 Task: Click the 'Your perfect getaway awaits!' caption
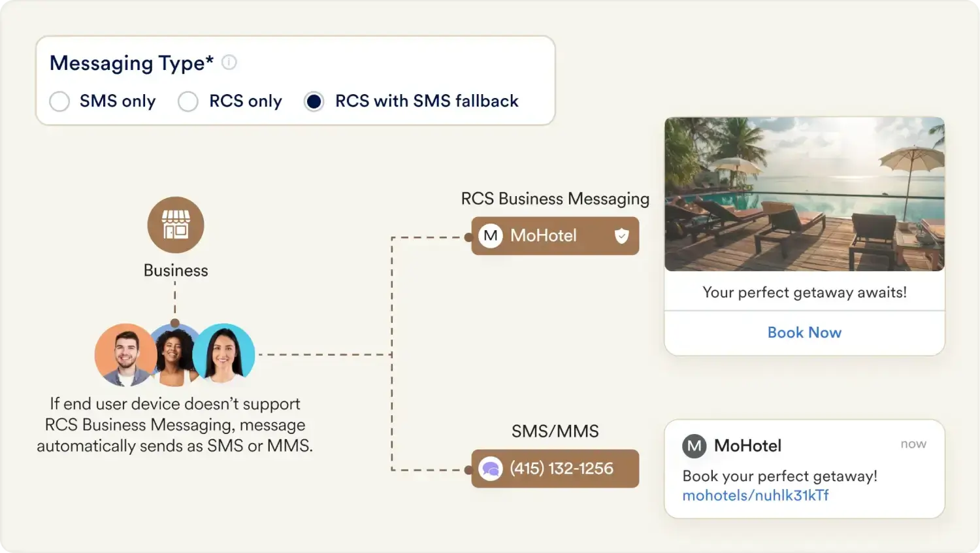coord(804,292)
